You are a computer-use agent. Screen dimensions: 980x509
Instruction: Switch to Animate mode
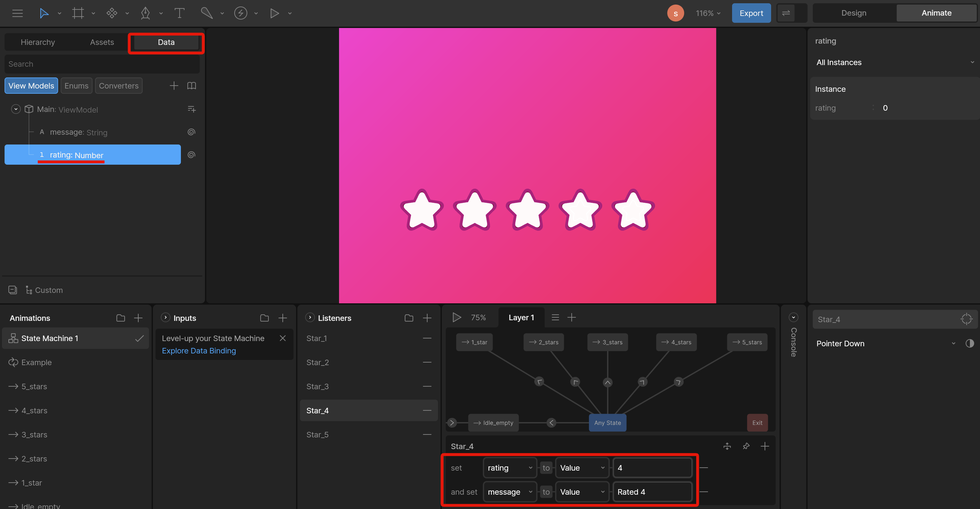(x=936, y=13)
